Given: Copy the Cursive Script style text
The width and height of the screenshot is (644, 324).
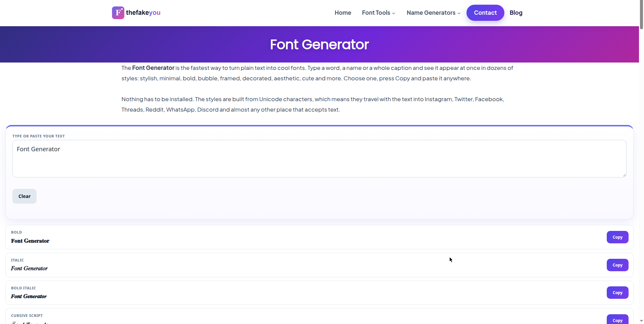Looking at the screenshot, I should (617, 320).
